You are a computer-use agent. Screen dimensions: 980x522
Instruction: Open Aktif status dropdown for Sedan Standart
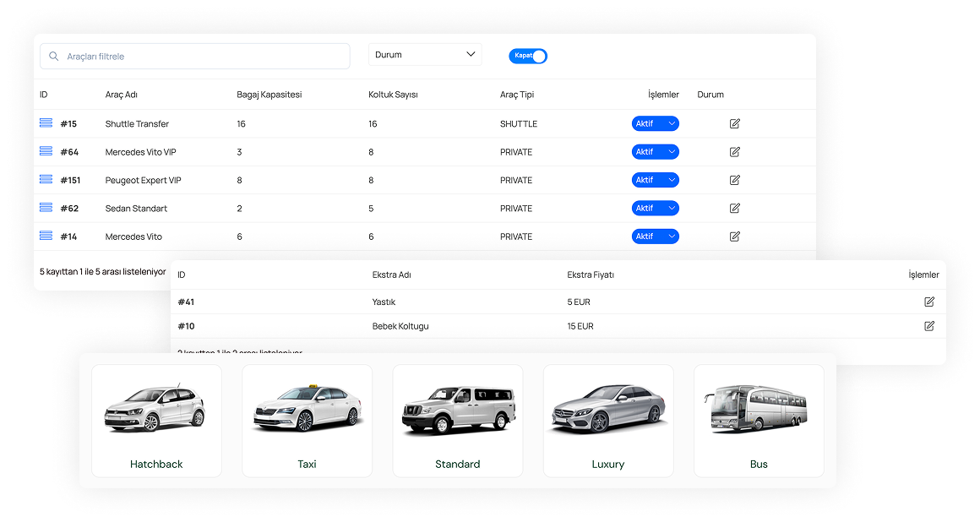click(655, 209)
